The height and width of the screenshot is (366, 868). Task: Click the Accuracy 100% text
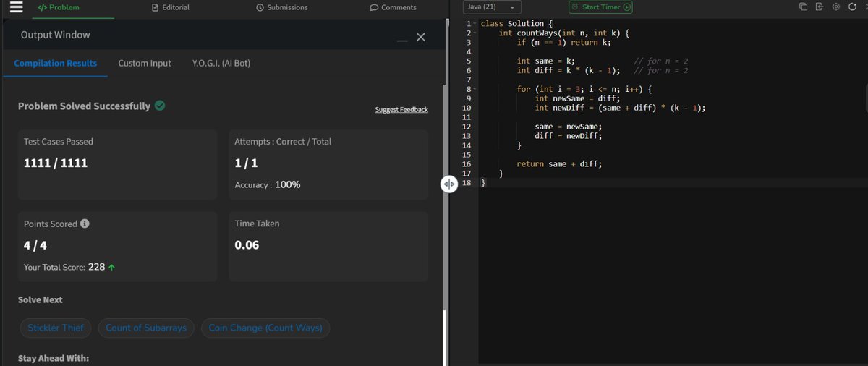pos(268,184)
